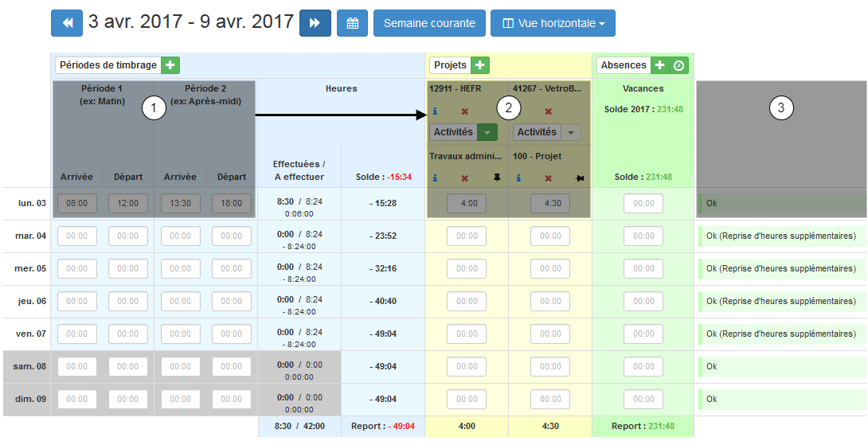
Task: Toggle the pin on 100 - Projet activity
Action: pos(580,178)
